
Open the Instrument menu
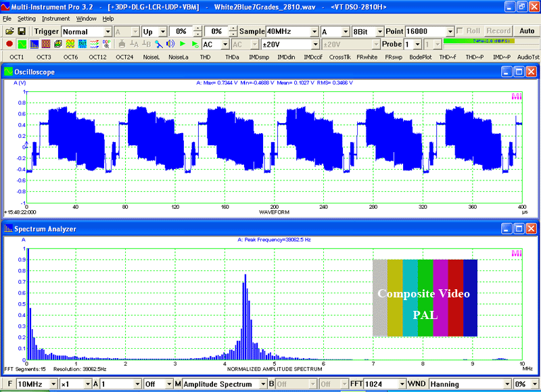[x=55, y=19]
